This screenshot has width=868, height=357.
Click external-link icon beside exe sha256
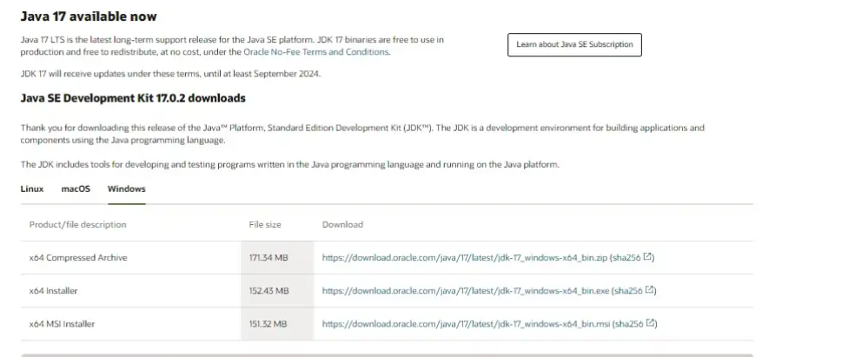pyautogui.click(x=650, y=290)
